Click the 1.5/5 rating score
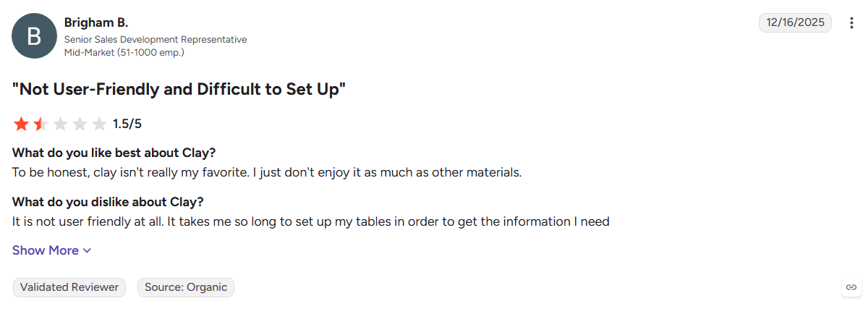This screenshot has width=868, height=314. click(x=127, y=124)
